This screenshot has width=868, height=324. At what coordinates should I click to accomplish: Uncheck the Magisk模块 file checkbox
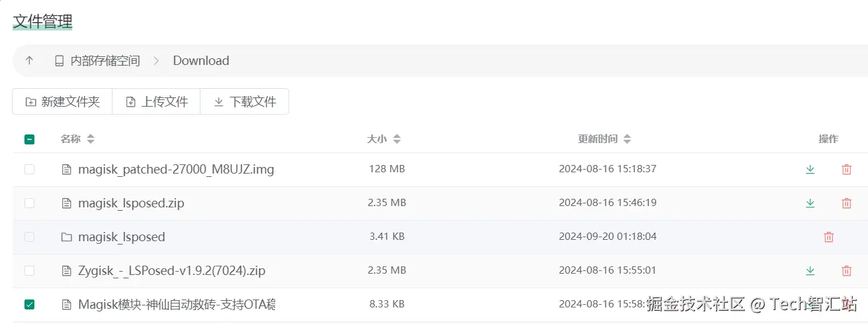(29, 305)
